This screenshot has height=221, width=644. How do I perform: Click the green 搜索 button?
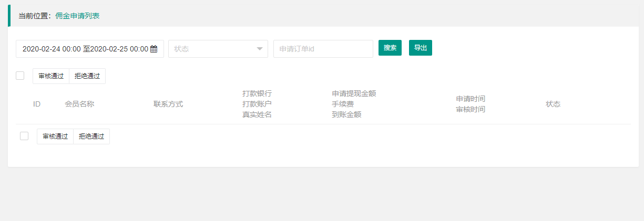(390, 48)
